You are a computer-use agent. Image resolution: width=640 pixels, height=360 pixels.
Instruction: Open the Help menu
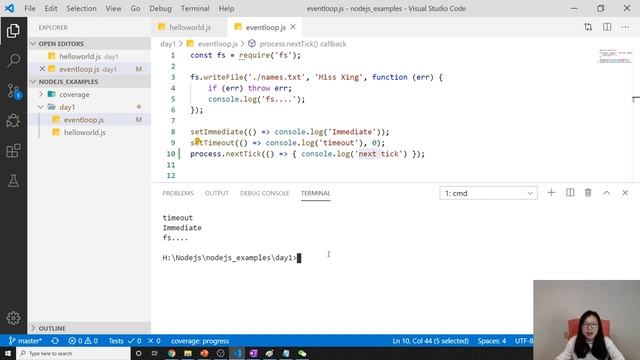coord(226,8)
